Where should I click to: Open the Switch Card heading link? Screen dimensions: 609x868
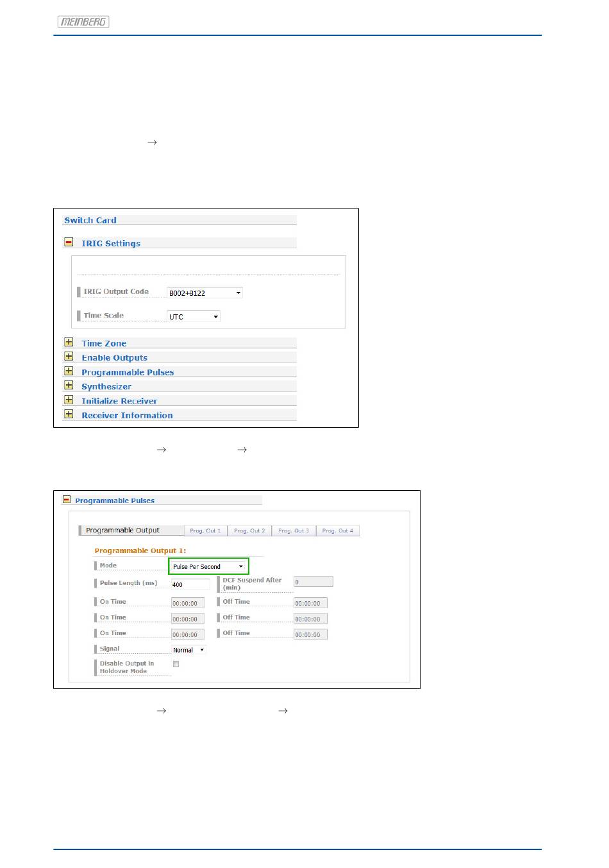(90, 220)
